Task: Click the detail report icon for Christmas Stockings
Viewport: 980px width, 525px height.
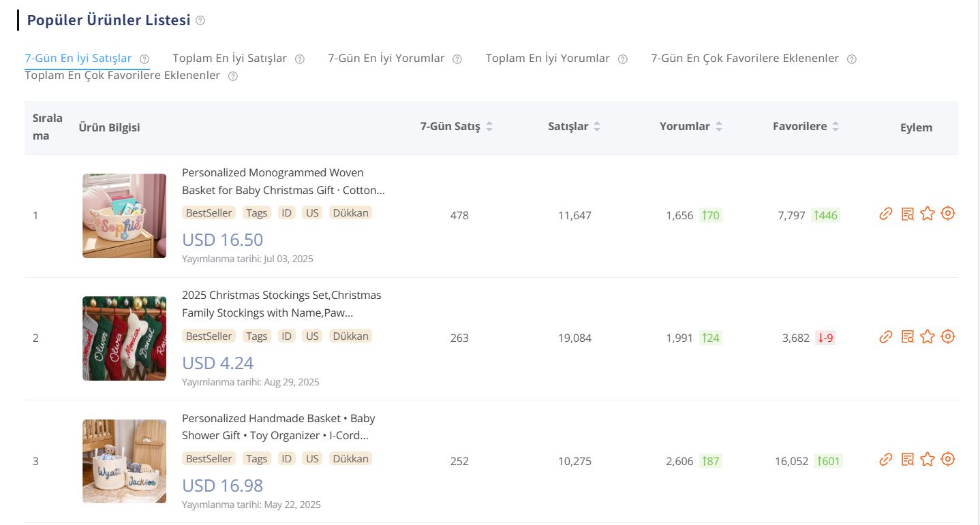Action: pos(906,336)
